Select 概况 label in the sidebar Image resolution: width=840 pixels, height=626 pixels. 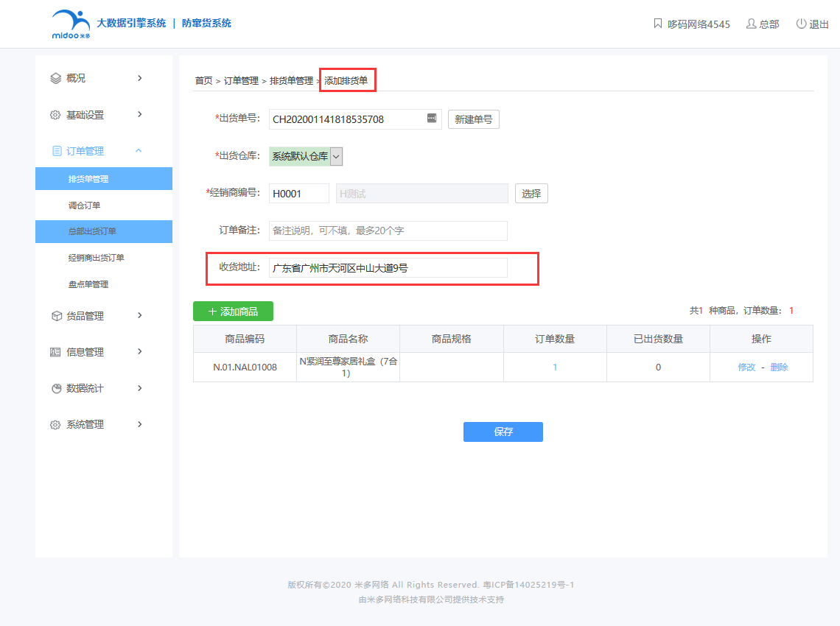click(x=76, y=78)
